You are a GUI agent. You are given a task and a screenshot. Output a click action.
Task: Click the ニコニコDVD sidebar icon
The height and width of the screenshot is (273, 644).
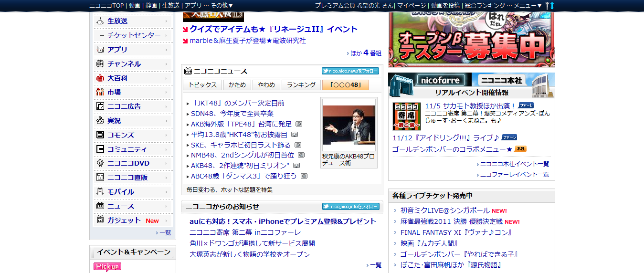pos(100,163)
